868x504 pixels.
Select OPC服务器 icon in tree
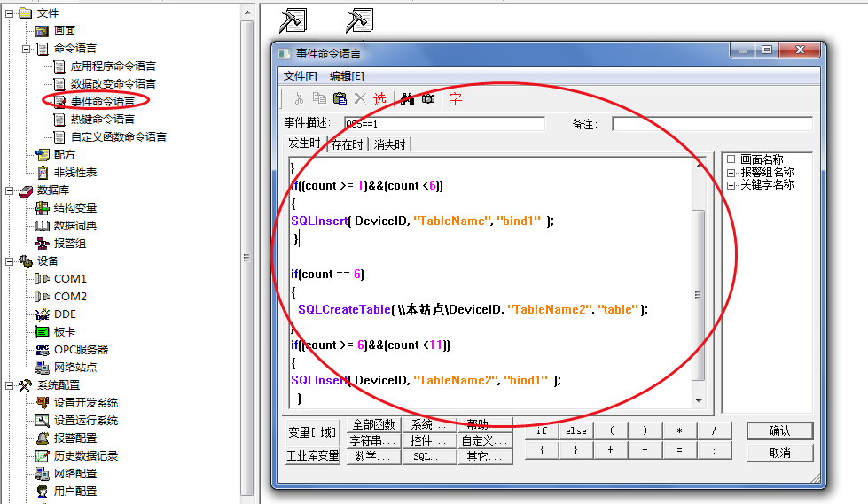[x=42, y=350]
